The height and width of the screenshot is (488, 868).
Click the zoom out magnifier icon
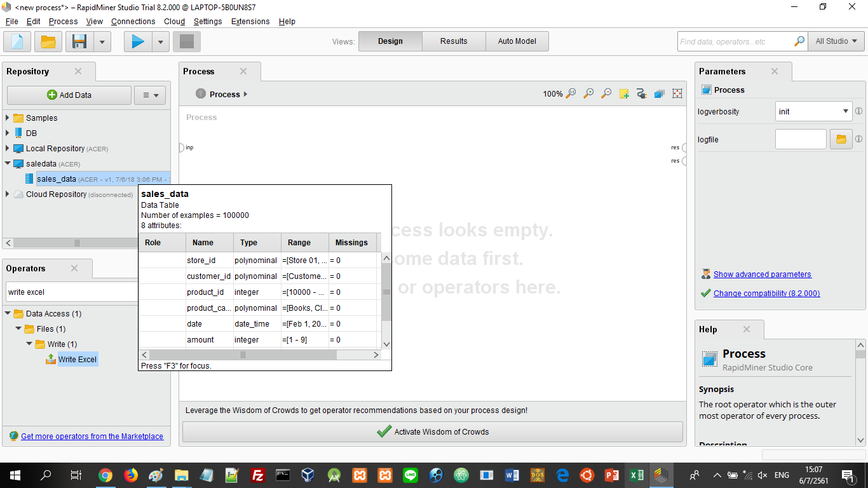606,93
